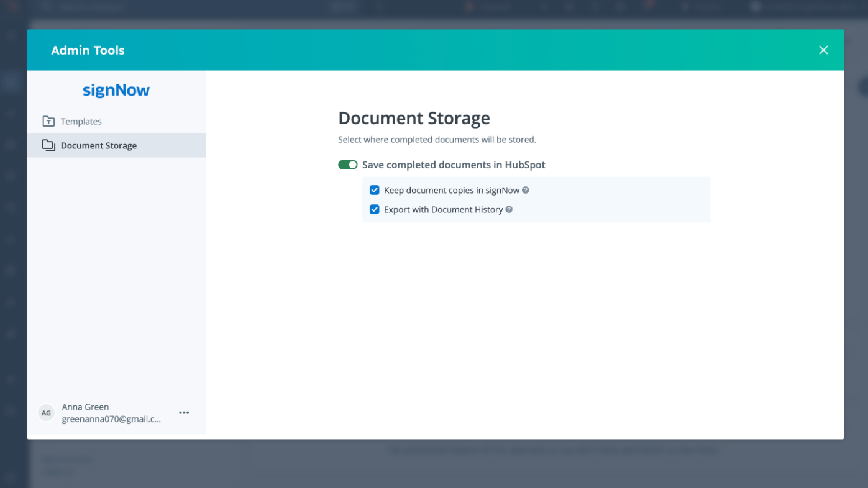The width and height of the screenshot is (868, 488).
Task: Uncheck Keep document copies in signNow
Action: (374, 190)
